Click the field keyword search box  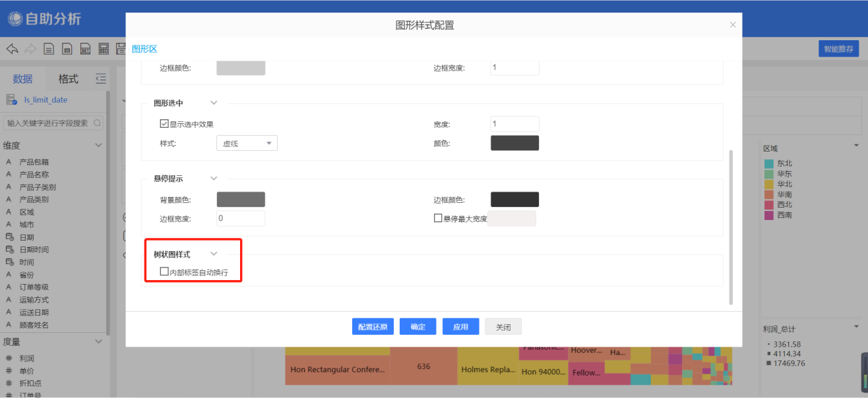(53, 123)
